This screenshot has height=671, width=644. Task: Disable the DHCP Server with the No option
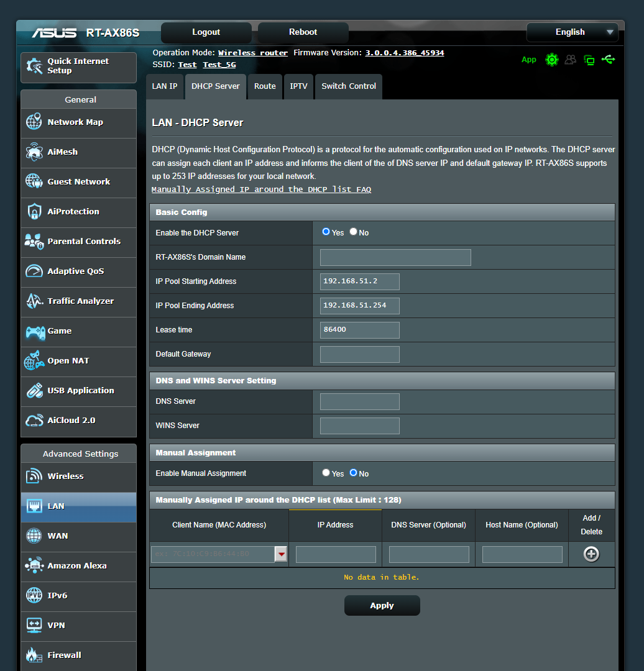352,231
